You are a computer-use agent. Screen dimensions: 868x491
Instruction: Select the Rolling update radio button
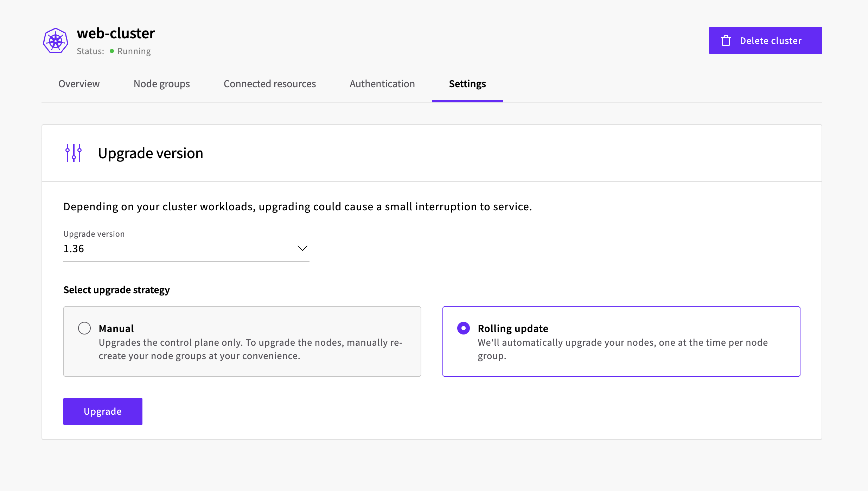click(464, 328)
